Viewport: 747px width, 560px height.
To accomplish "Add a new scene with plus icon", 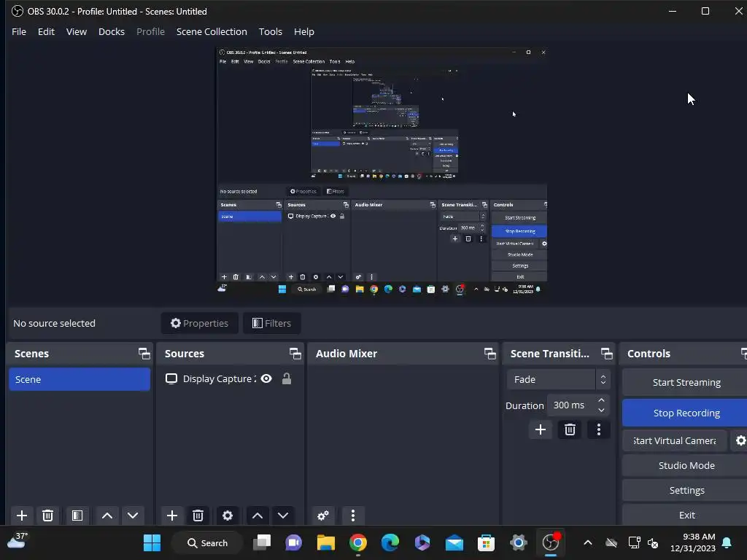I will 21,516.
